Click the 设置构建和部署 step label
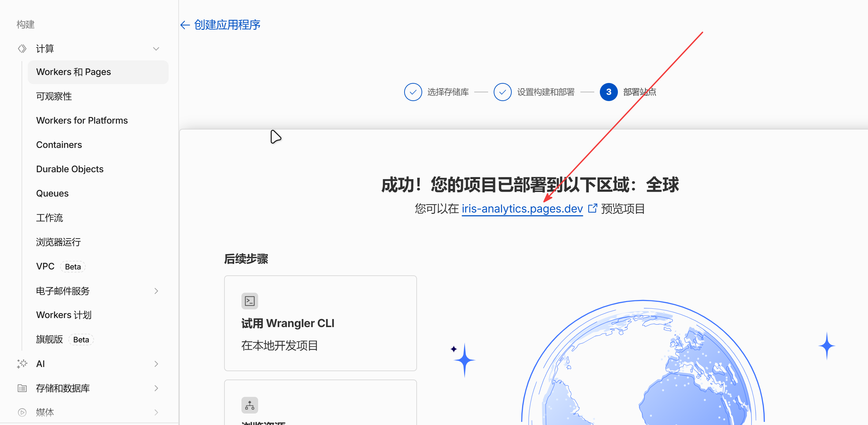The image size is (868, 425). click(x=546, y=92)
